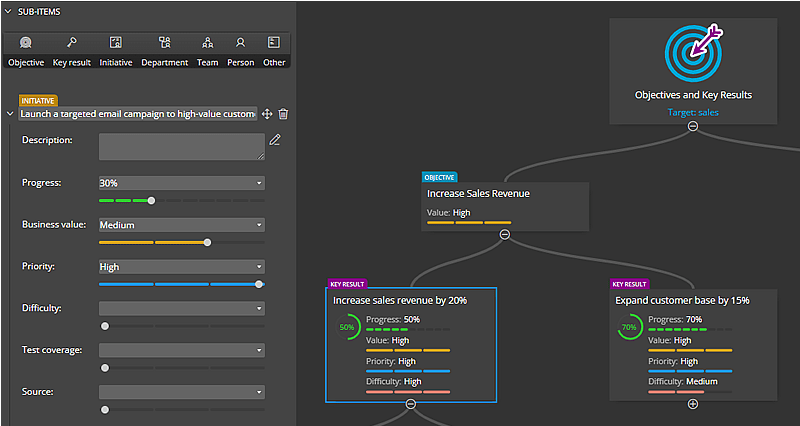Collapse the Increase Sales Revenue objective node
This screenshot has width=800, height=426.
tap(505, 234)
